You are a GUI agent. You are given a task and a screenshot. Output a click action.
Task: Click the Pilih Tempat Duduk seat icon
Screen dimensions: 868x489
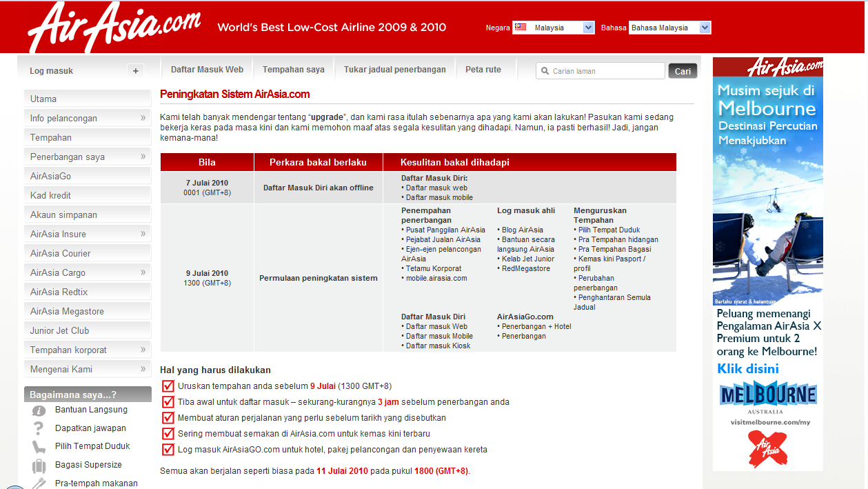coord(39,447)
